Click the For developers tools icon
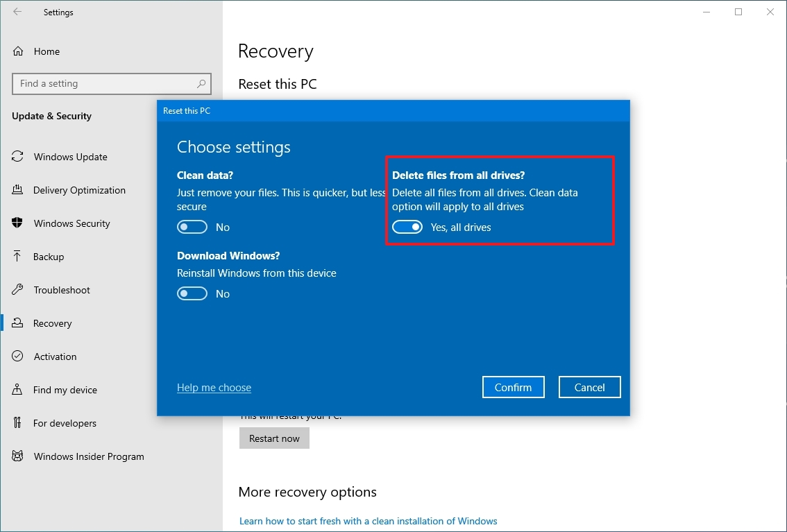This screenshot has height=532, width=787. click(17, 422)
